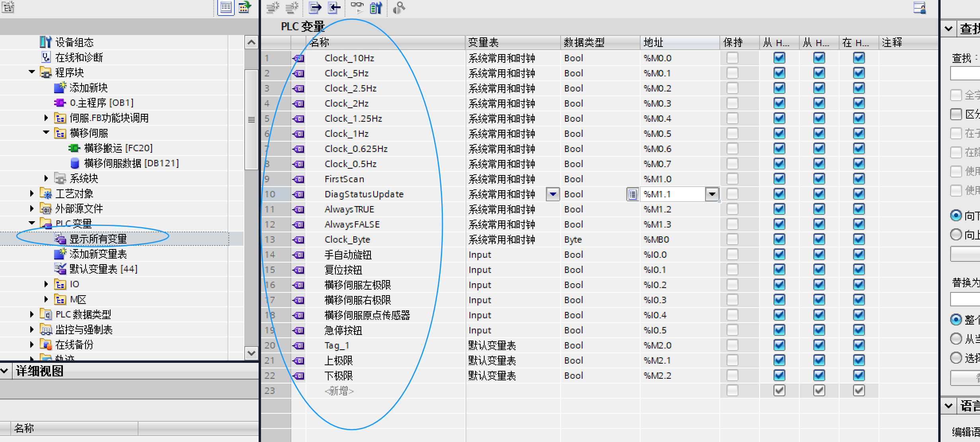Open the 0.主程序 [OB1] block
Viewport: 980px width, 442px height.
click(x=101, y=103)
